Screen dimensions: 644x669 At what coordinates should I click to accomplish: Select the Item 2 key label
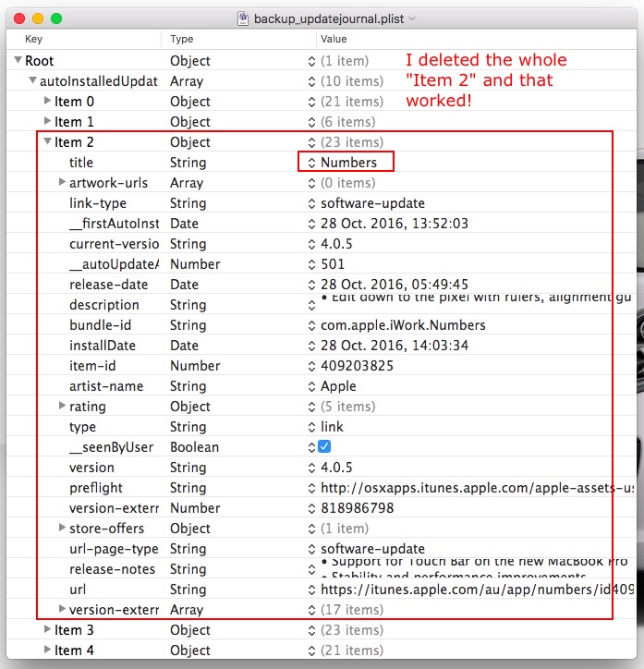tap(74, 141)
